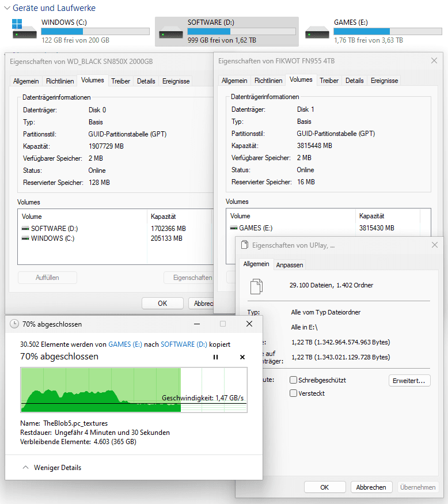Cancel the copy with the small X
The width and height of the screenshot is (448, 504).
click(x=242, y=357)
